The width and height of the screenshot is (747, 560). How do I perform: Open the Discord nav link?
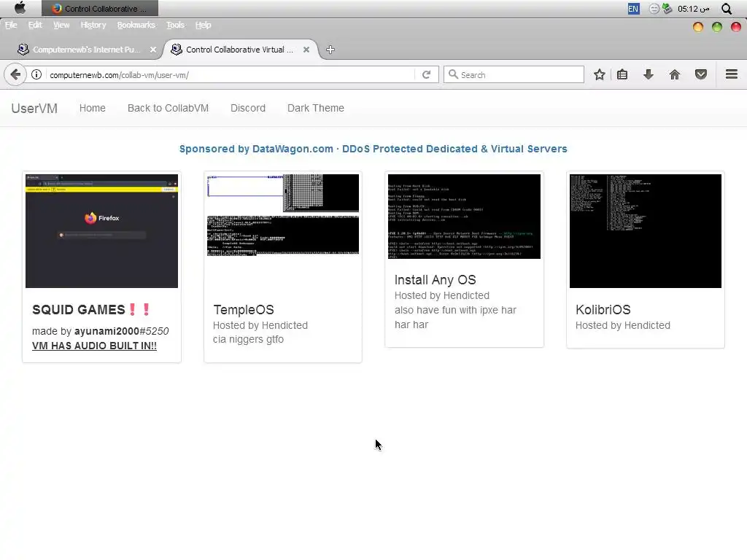(x=248, y=108)
